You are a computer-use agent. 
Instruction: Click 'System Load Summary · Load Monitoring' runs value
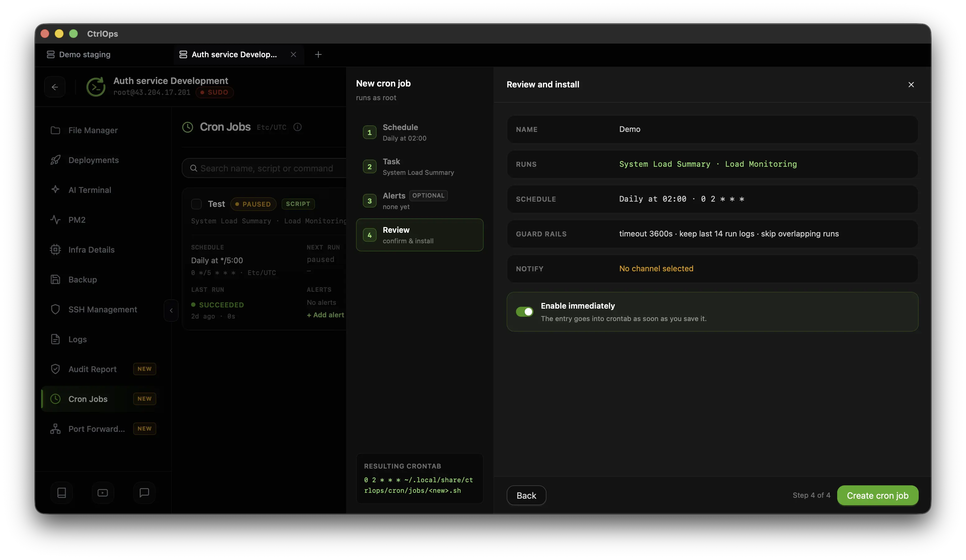click(x=709, y=165)
